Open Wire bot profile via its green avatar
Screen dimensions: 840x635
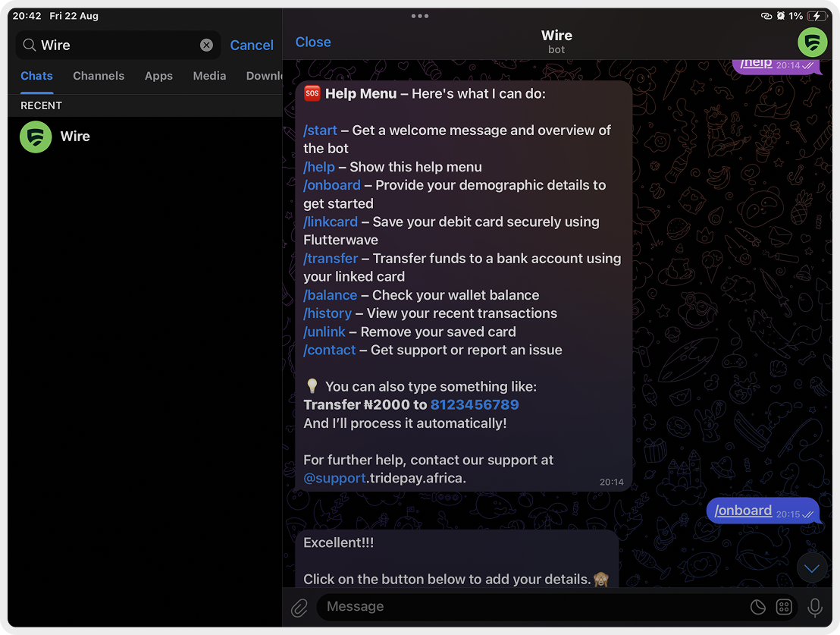(812, 42)
